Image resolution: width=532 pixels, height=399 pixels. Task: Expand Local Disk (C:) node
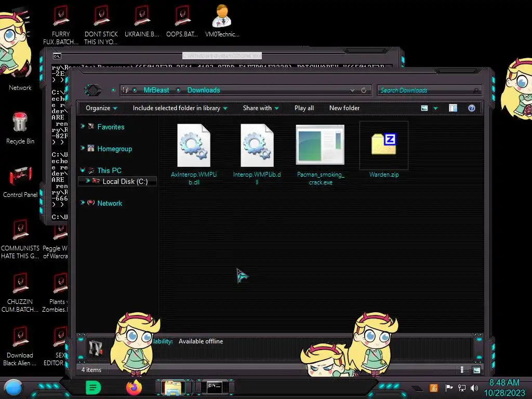(x=87, y=181)
